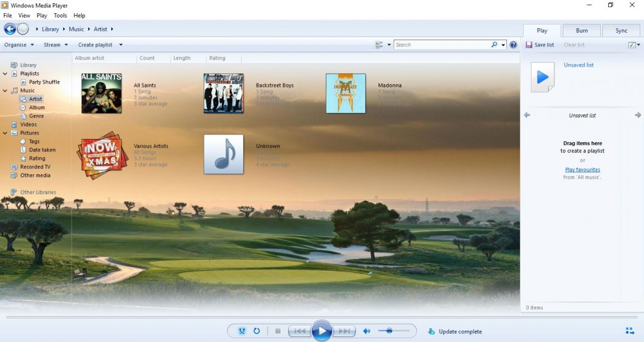Screen dimensions: 644x342
Task: Select the Backstreet Boys album cover
Action: [223, 93]
